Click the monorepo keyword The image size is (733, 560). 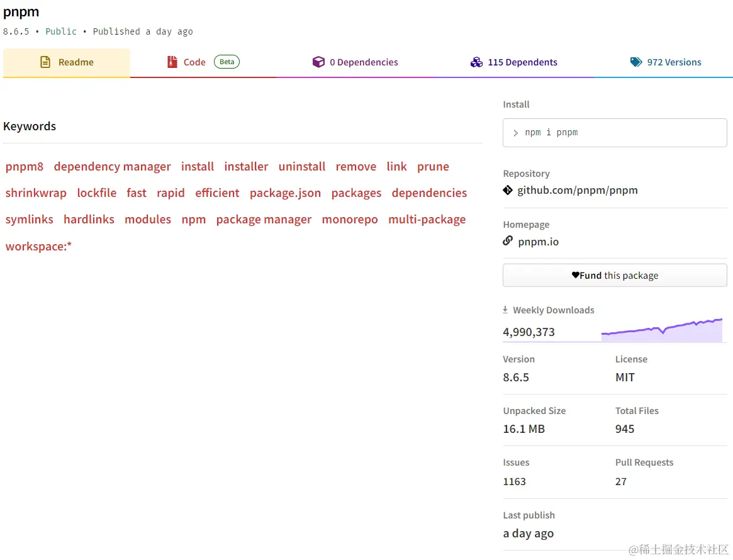point(350,219)
